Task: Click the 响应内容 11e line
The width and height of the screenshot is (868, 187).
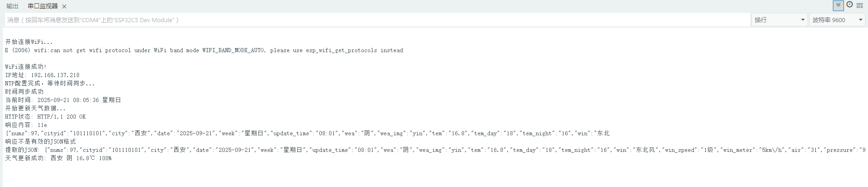Action: coord(26,125)
